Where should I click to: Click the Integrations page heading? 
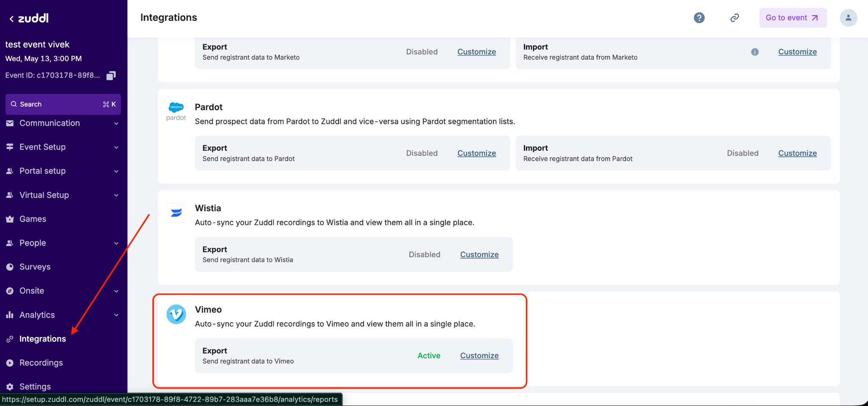coord(169,17)
